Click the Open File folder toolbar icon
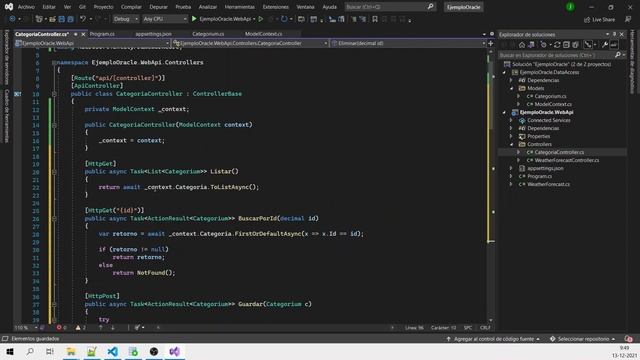 click(x=52, y=19)
